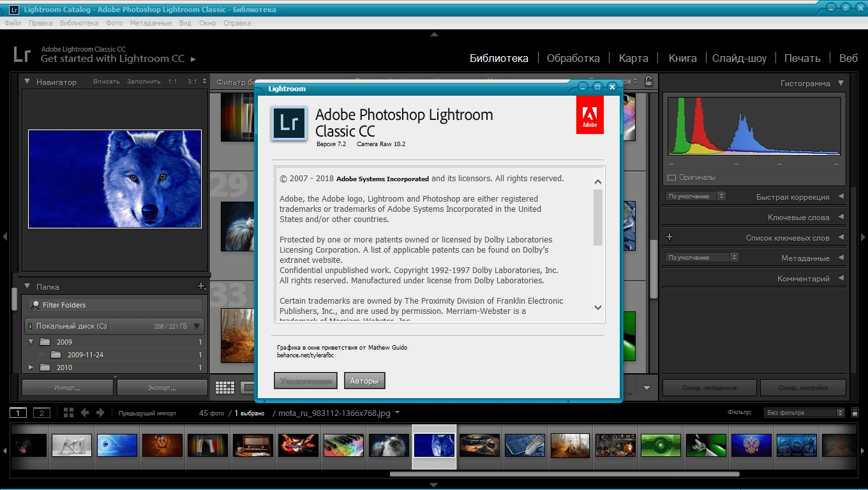Select 1:1 zoom level in Navigator
Viewport: 868px width, 490px height.
click(x=172, y=82)
